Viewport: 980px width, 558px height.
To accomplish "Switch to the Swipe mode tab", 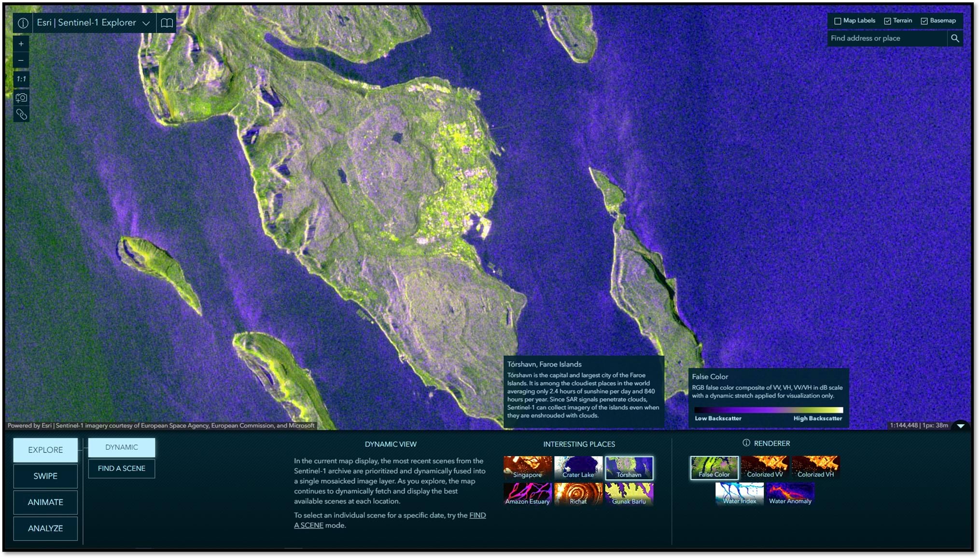I will [x=45, y=476].
